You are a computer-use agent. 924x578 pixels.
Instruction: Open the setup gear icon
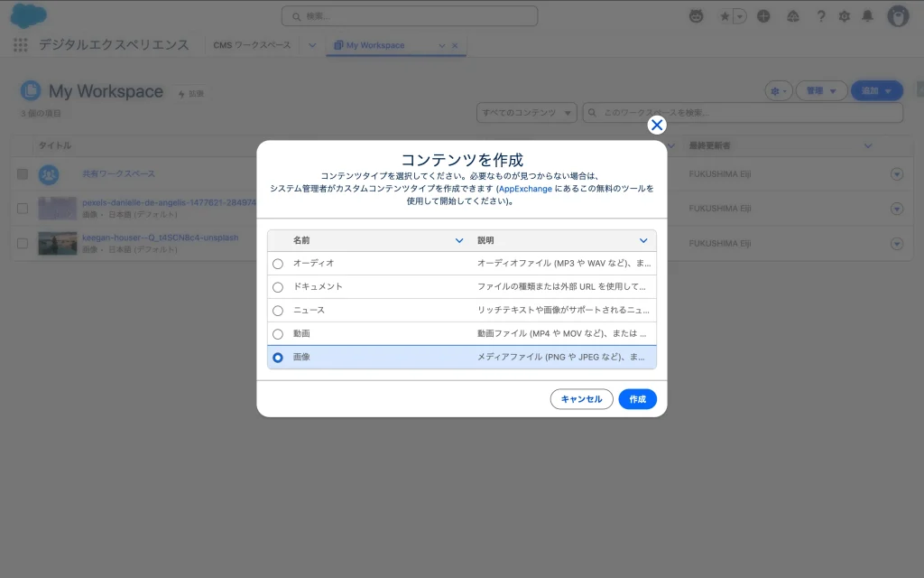tap(845, 16)
